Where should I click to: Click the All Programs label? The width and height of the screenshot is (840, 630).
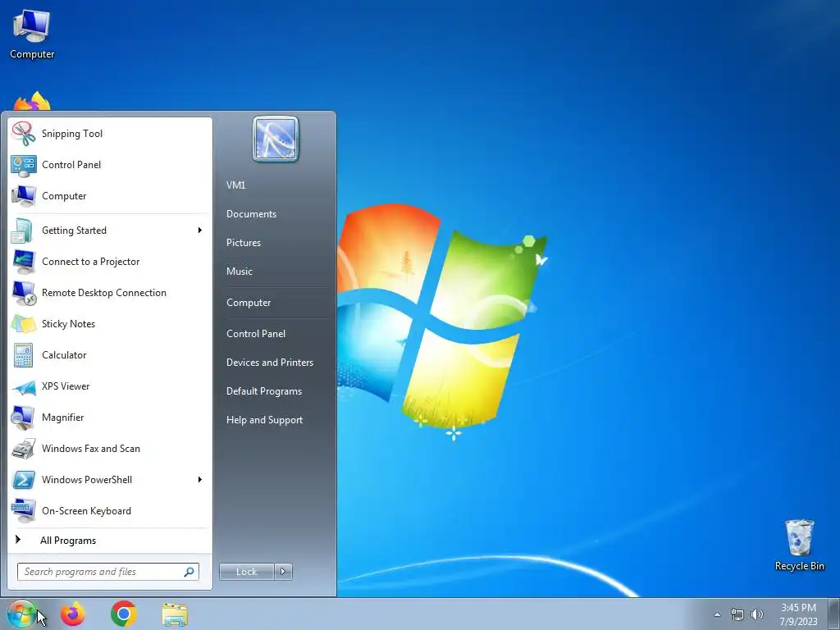(x=68, y=541)
